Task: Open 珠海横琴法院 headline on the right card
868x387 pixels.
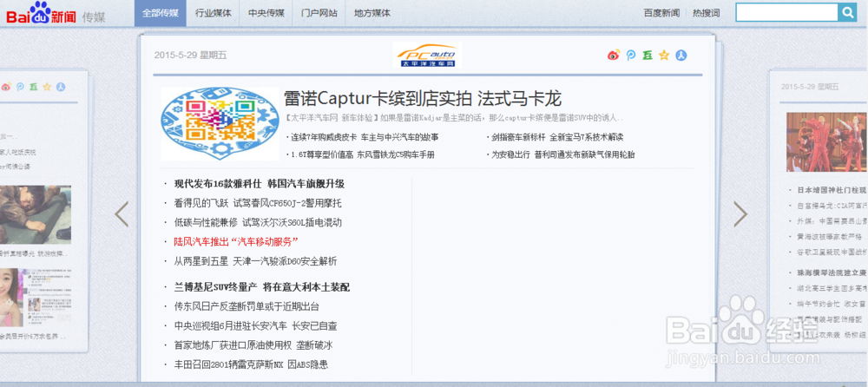Action: click(x=831, y=272)
